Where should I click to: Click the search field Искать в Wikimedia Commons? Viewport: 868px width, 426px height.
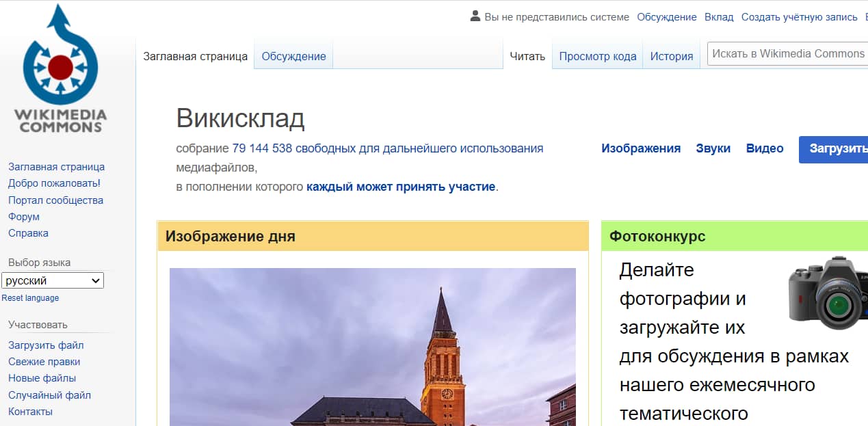[x=787, y=53]
